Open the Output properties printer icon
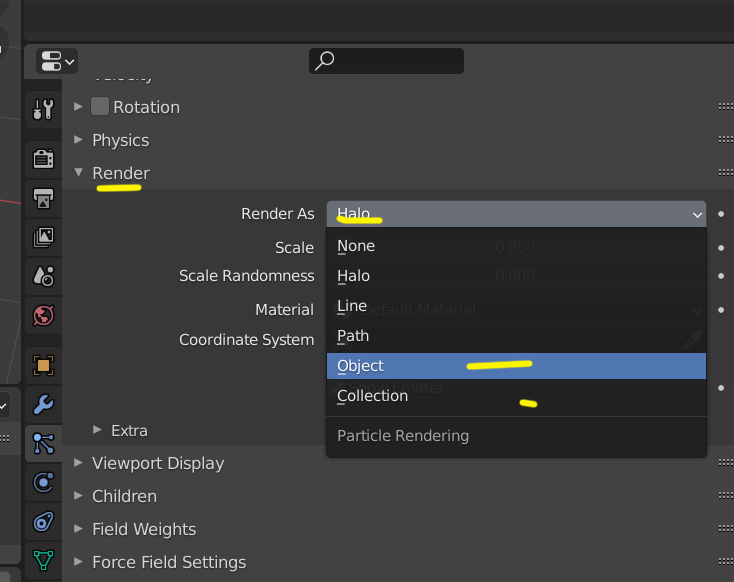734x582 pixels. [43, 198]
